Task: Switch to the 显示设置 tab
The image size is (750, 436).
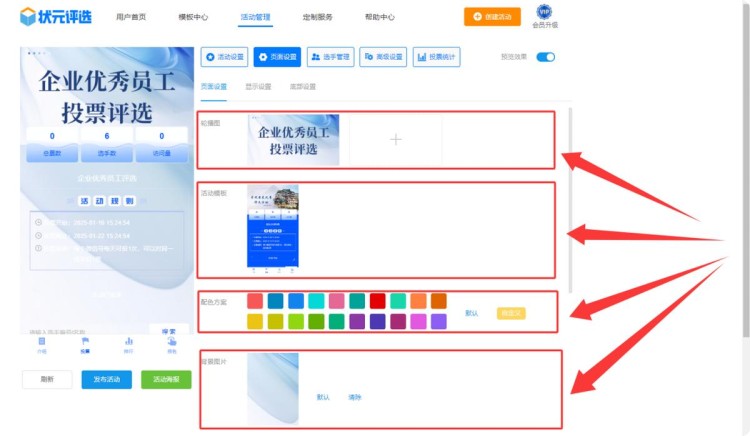Action: click(258, 87)
